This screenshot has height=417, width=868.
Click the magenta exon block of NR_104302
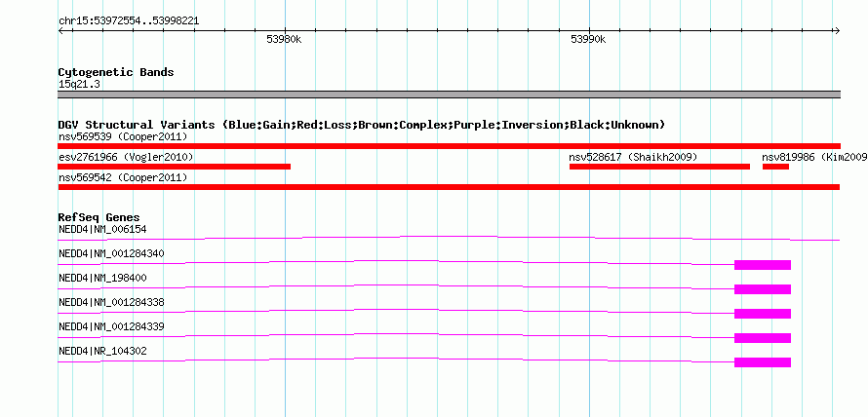pyautogui.click(x=763, y=362)
